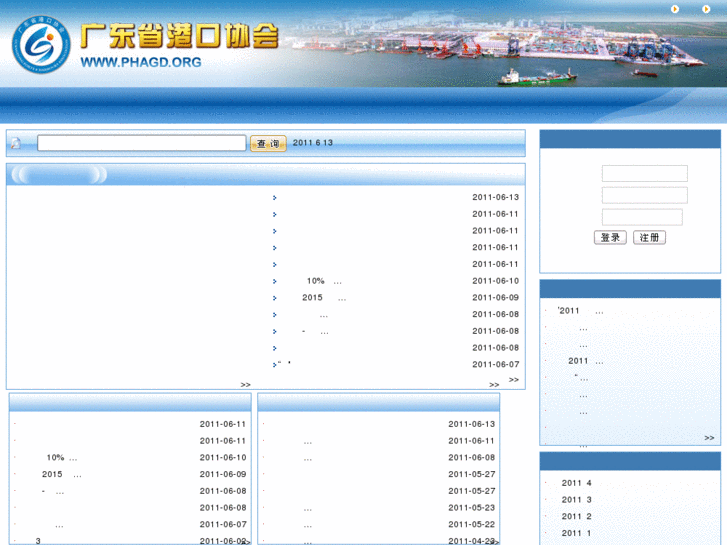Click the first yellow arrow icon at top right

(676, 9)
